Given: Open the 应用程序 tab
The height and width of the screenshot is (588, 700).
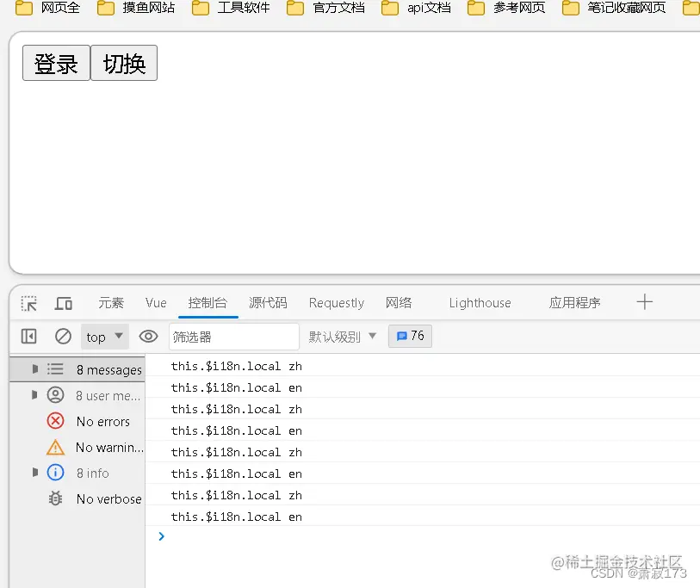Looking at the screenshot, I should pyautogui.click(x=574, y=303).
